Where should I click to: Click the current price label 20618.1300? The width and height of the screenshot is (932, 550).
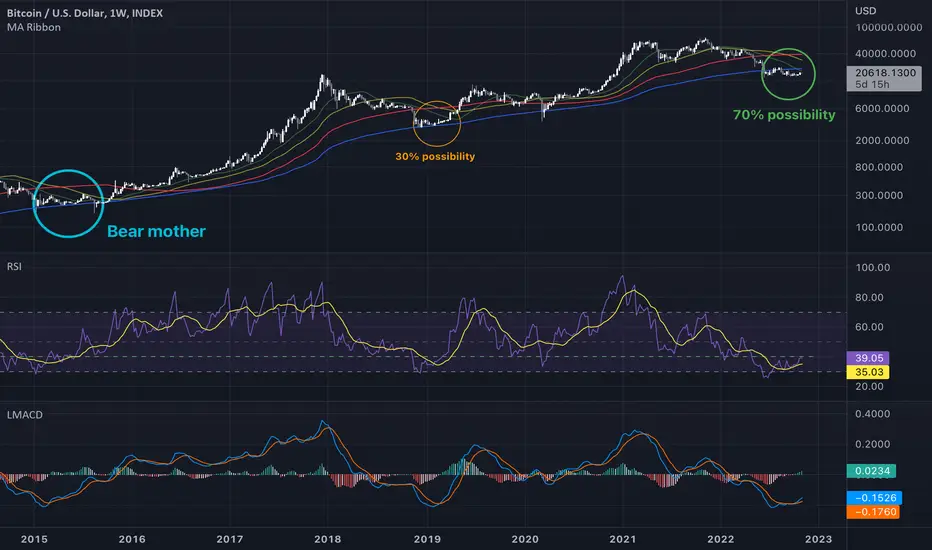885,73
